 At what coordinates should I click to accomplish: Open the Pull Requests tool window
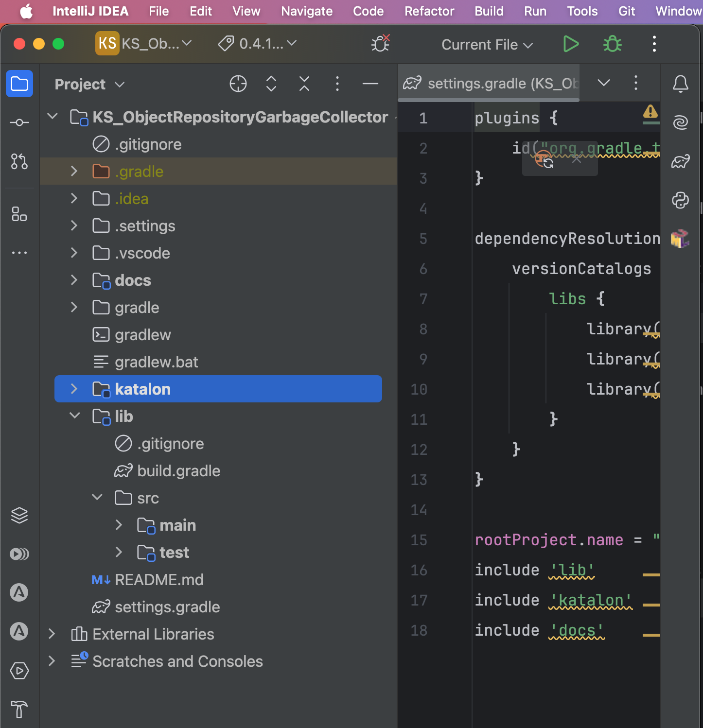[19, 161]
